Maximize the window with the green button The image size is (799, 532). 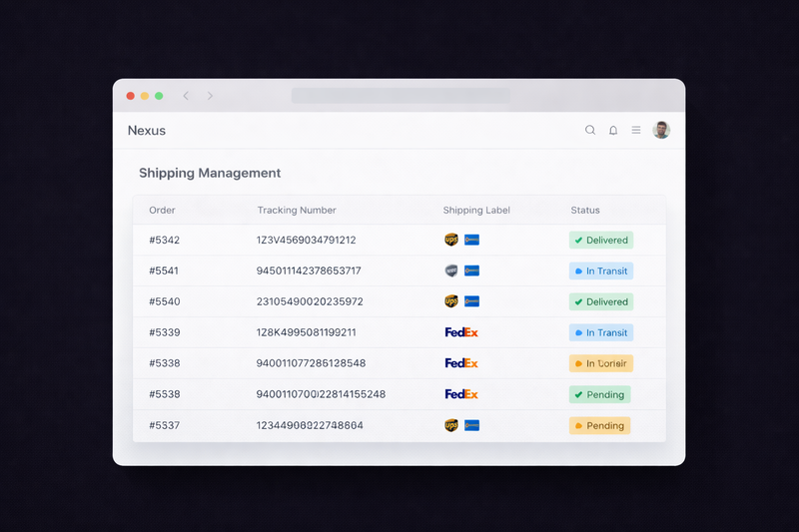(159, 96)
